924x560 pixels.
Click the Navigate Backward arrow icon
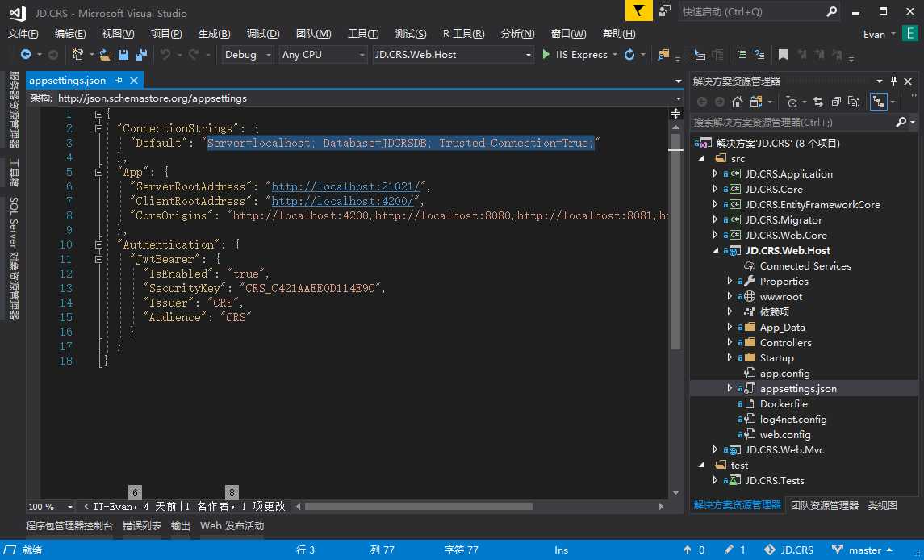click(x=25, y=54)
